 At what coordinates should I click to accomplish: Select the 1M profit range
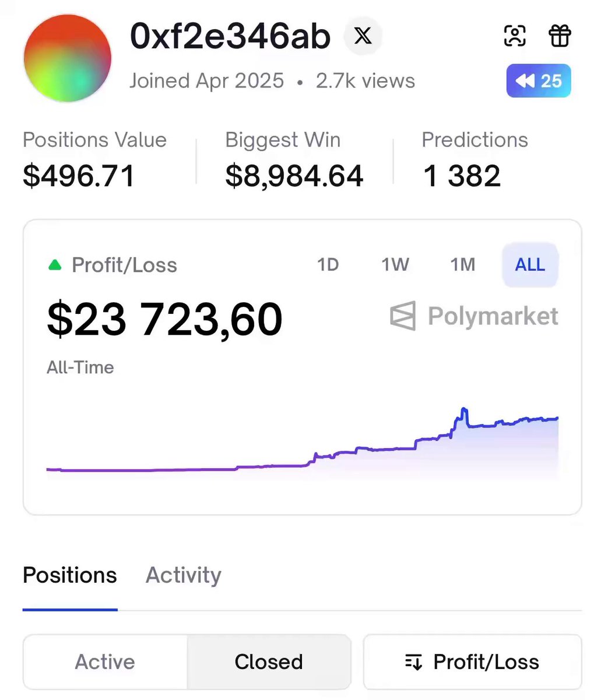[463, 265]
